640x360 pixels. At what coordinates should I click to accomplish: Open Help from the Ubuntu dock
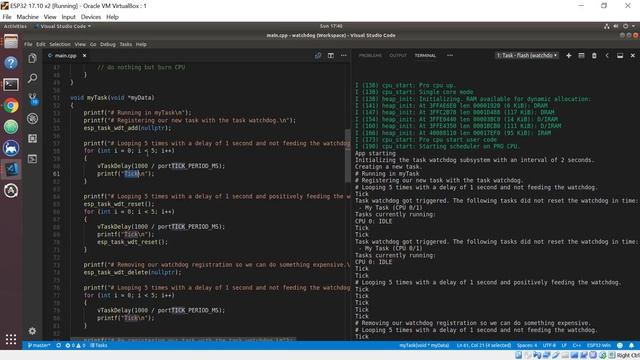click(11, 63)
